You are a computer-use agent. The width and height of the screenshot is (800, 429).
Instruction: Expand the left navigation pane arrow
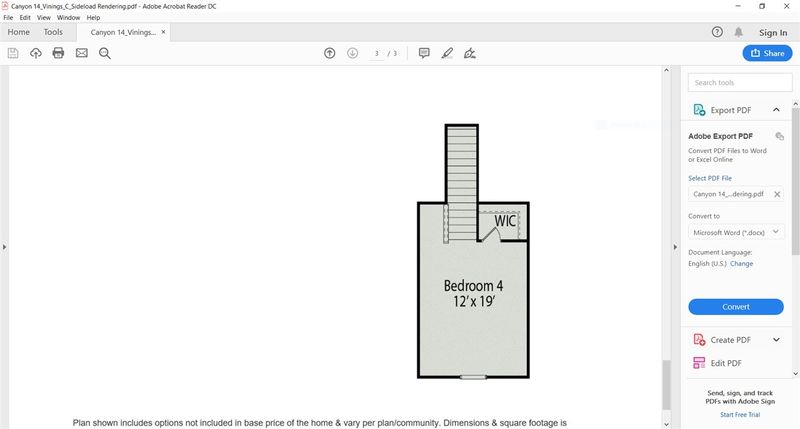[x=5, y=247]
